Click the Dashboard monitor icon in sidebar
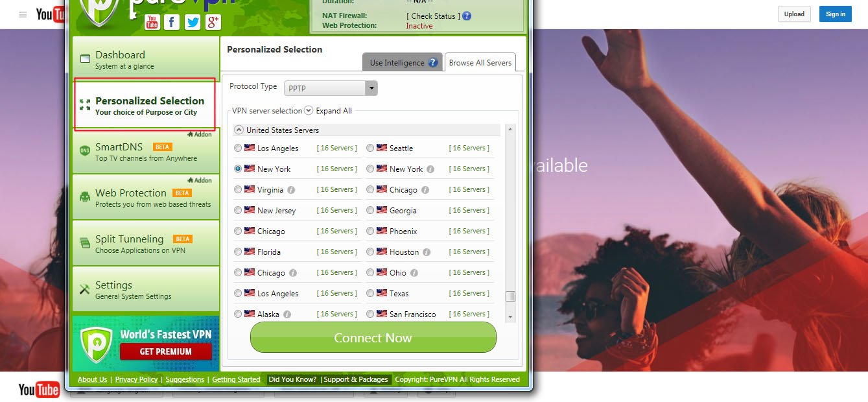The height and width of the screenshot is (402, 868). (x=85, y=59)
